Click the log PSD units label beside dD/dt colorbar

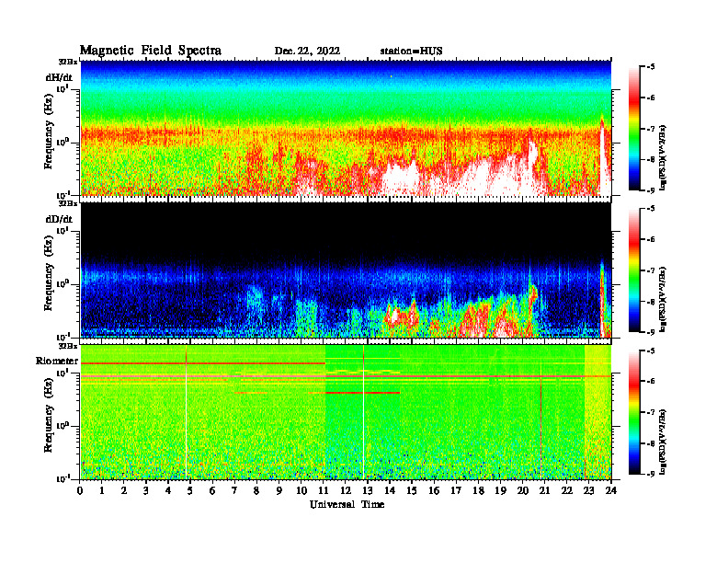point(663,299)
